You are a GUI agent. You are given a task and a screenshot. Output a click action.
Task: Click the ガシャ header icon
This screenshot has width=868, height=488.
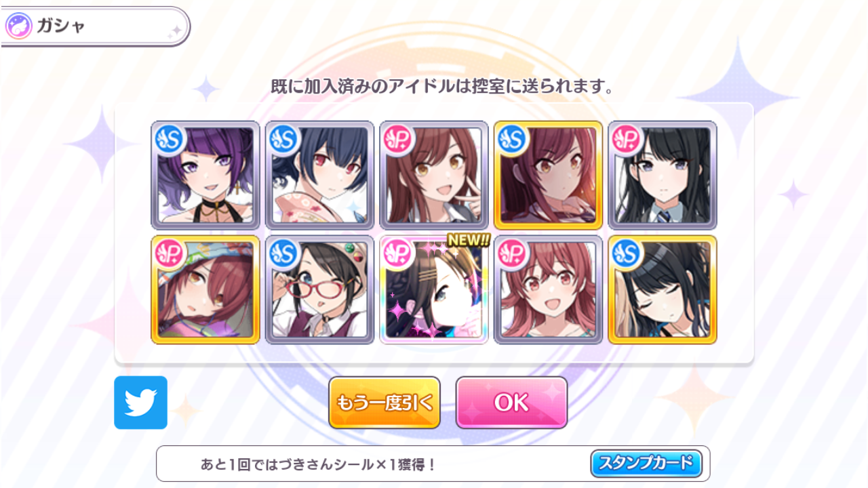18,26
